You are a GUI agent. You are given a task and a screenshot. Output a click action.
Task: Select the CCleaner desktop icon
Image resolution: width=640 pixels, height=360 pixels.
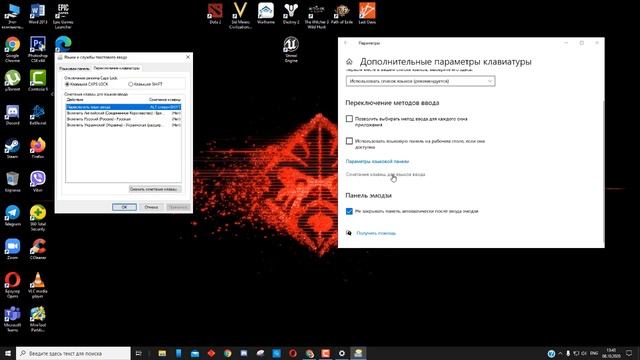[38, 249]
